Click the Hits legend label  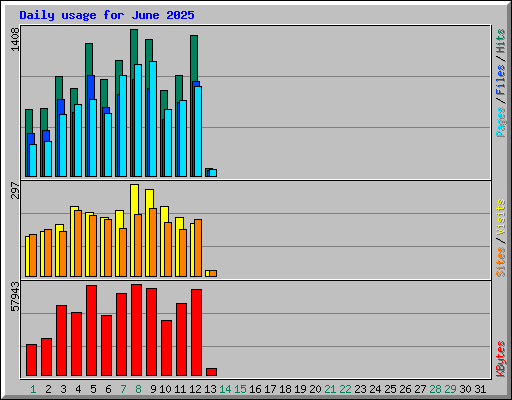click(501, 41)
